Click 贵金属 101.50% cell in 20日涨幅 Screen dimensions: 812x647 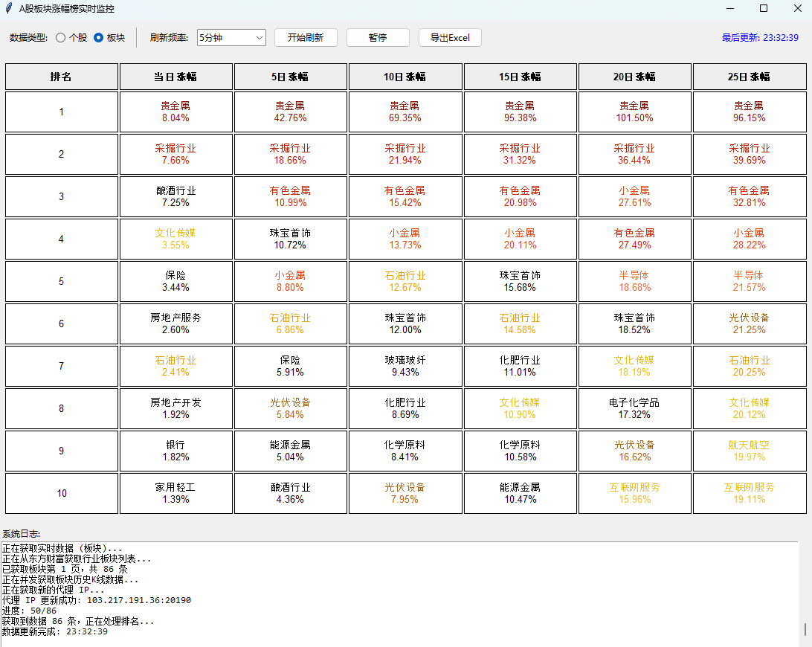[635, 112]
